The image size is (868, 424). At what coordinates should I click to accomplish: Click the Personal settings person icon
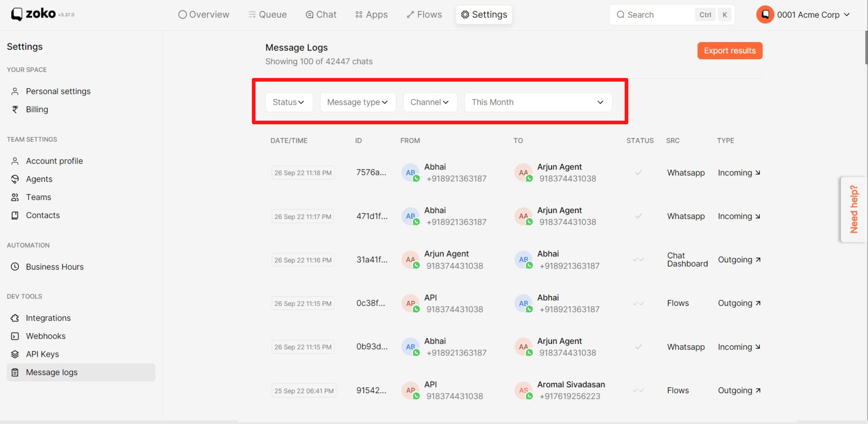pos(15,91)
